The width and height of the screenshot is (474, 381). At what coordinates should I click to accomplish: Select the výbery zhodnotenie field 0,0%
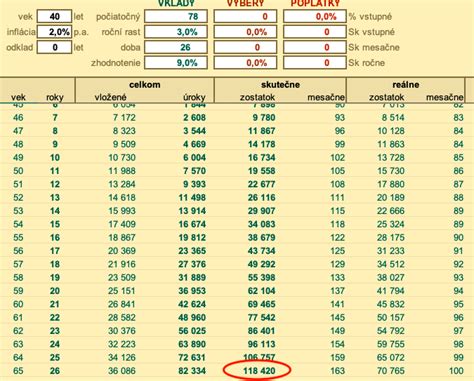[x=245, y=63]
